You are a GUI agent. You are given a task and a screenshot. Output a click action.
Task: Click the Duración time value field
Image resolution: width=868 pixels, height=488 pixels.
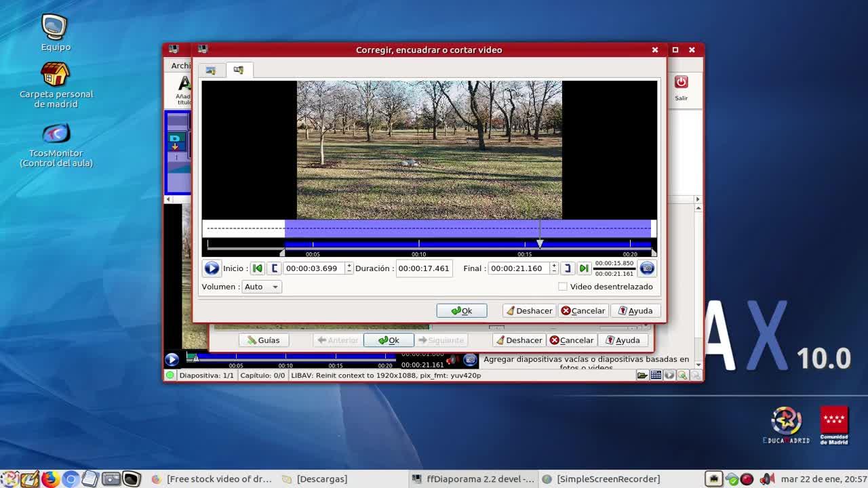point(424,268)
